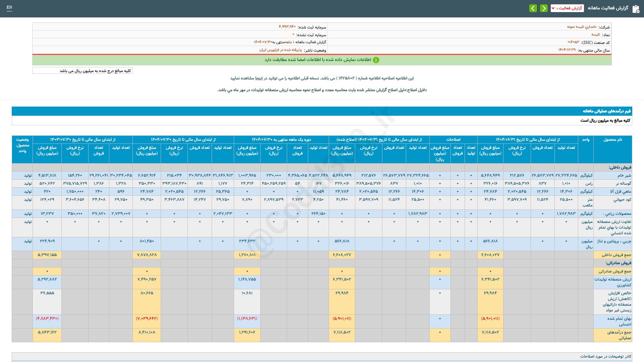
Task: Click the وضعیت محصول-واحد column header
Action: (x=22, y=145)
